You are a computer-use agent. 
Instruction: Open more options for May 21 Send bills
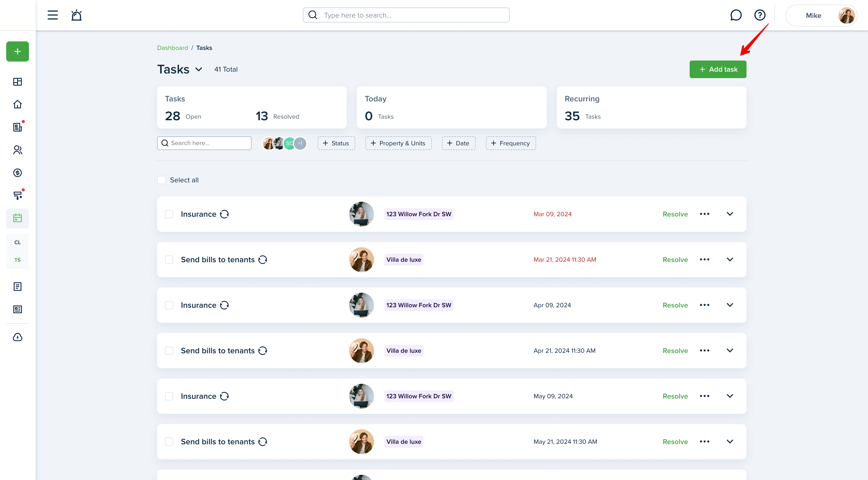tap(705, 441)
